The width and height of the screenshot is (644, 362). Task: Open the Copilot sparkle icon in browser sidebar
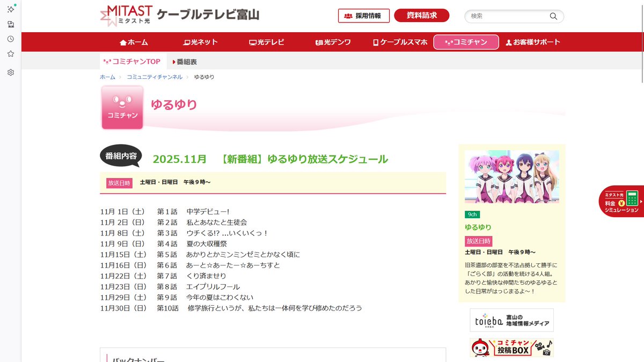click(x=10, y=9)
